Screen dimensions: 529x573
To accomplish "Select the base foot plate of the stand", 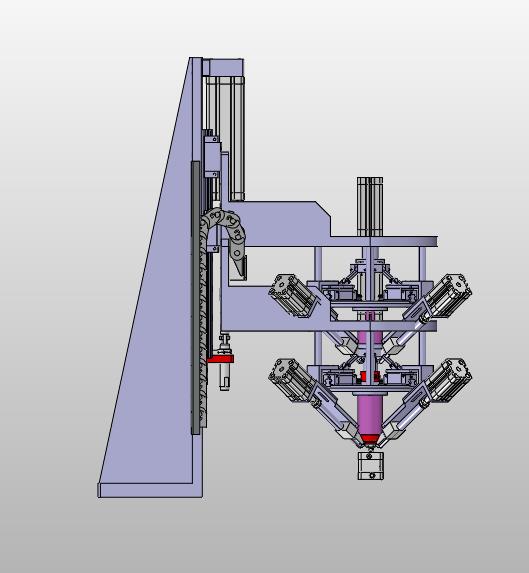I will pyautogui.click(x=151, y=490).
